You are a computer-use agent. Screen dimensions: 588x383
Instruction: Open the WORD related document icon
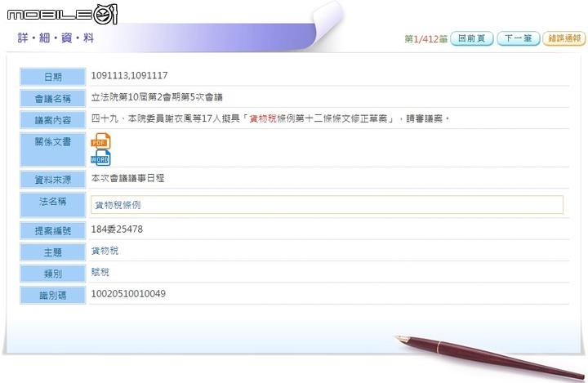click(100, 158)
